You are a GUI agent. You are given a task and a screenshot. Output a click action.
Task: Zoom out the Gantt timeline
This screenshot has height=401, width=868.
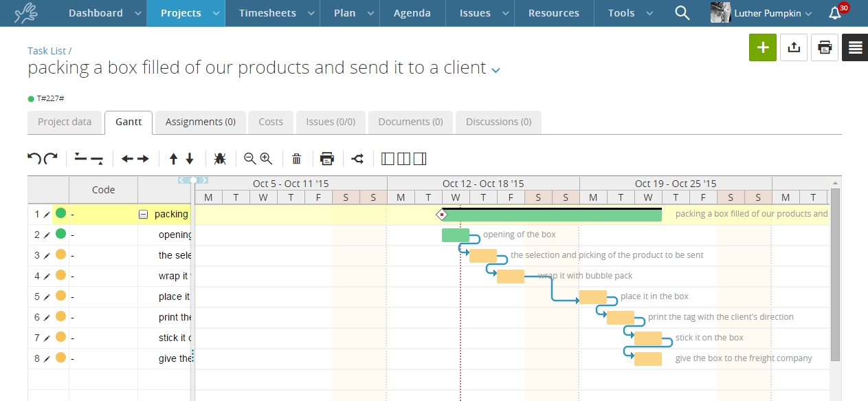(250, 159)
